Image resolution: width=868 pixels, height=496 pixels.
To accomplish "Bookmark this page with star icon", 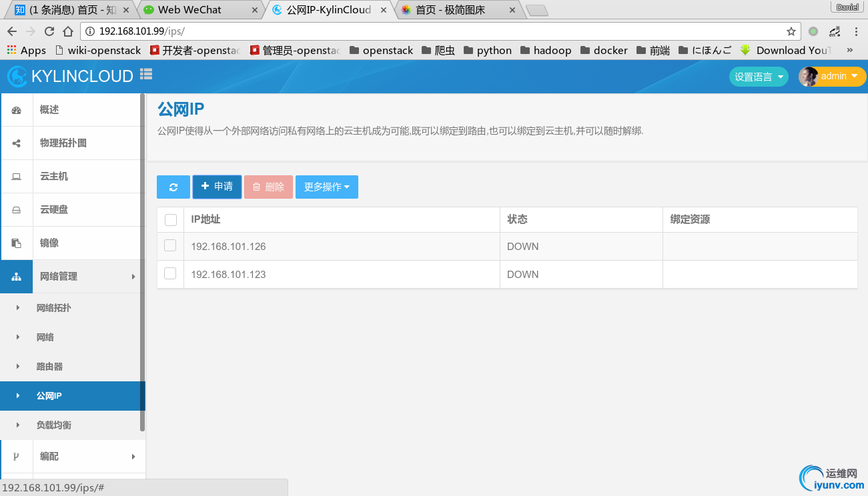I will click(x=791, y=31).
